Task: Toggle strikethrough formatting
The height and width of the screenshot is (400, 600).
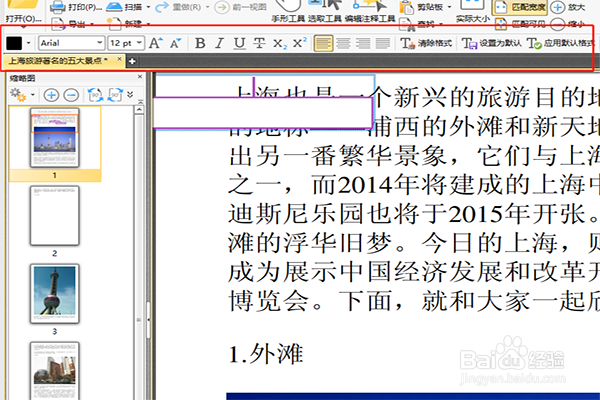Action: pyautogui.click(x=259, y=43)
